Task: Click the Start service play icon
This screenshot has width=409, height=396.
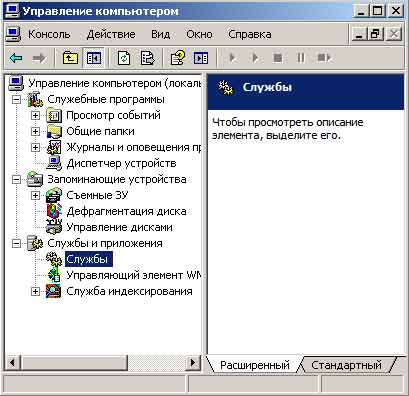Action: coord(233,58)
